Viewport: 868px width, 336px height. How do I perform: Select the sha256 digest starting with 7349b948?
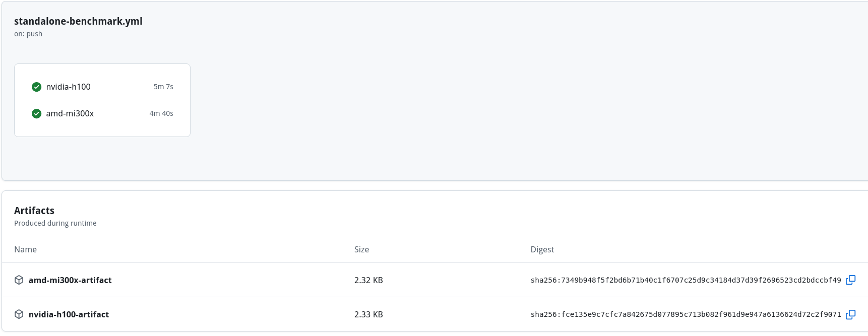pyautogui.click(x=686, y=281)
